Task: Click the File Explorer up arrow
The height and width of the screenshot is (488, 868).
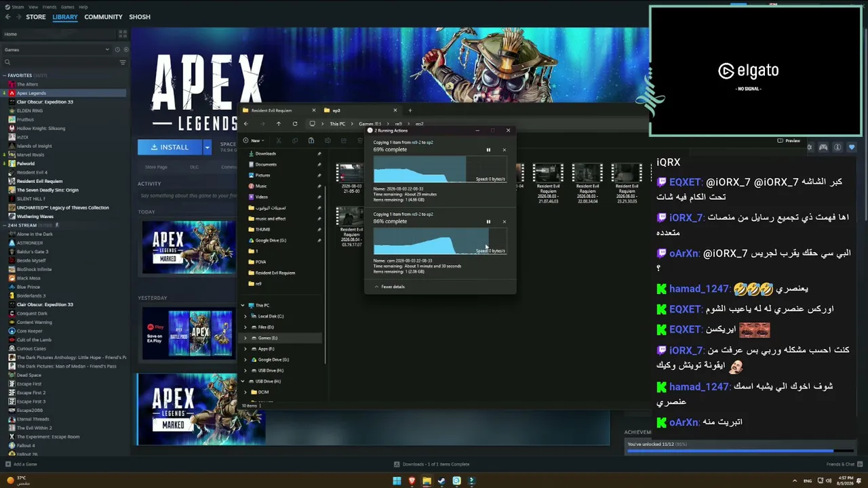Action: click(278, 124)
